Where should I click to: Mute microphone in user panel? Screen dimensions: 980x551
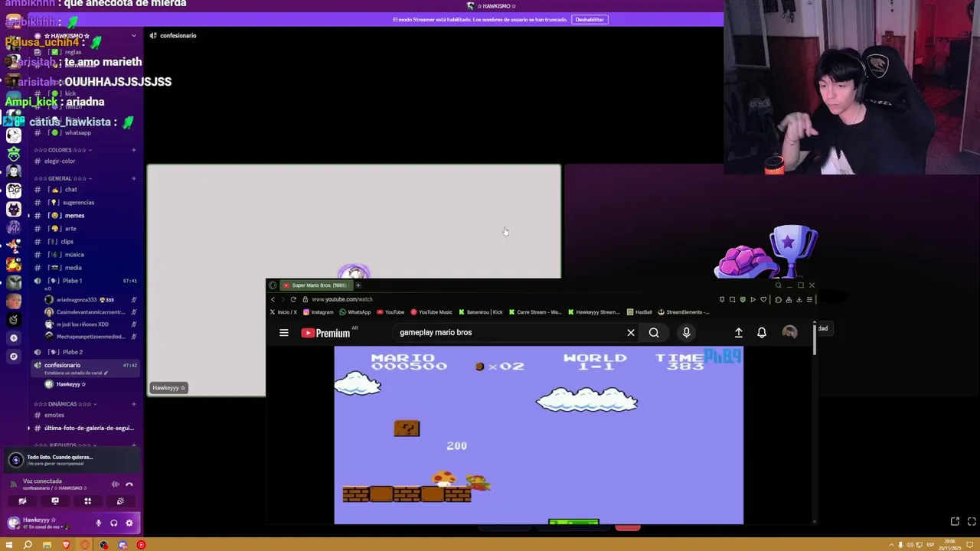[x=98, y=523]
